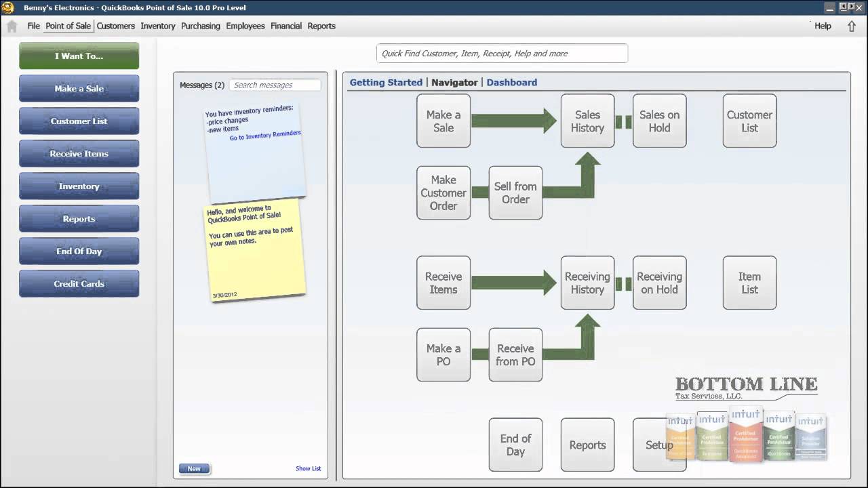
Task: Click the QuickBooks app icon in the title bar
Action: (8, 7)
